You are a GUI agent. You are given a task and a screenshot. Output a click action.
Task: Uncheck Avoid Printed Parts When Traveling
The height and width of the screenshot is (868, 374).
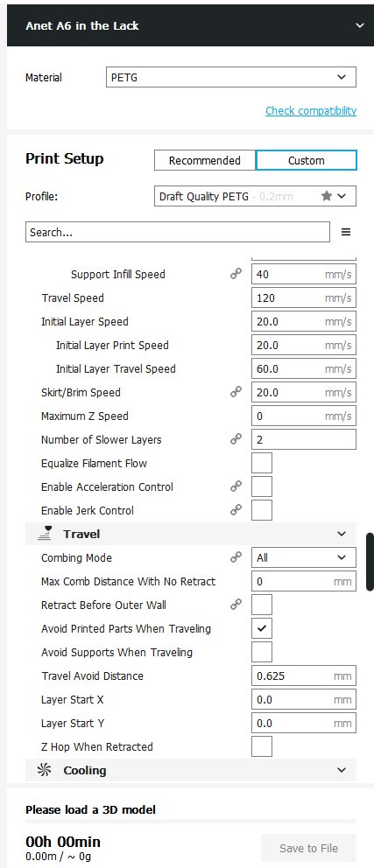tap(262, 628)
